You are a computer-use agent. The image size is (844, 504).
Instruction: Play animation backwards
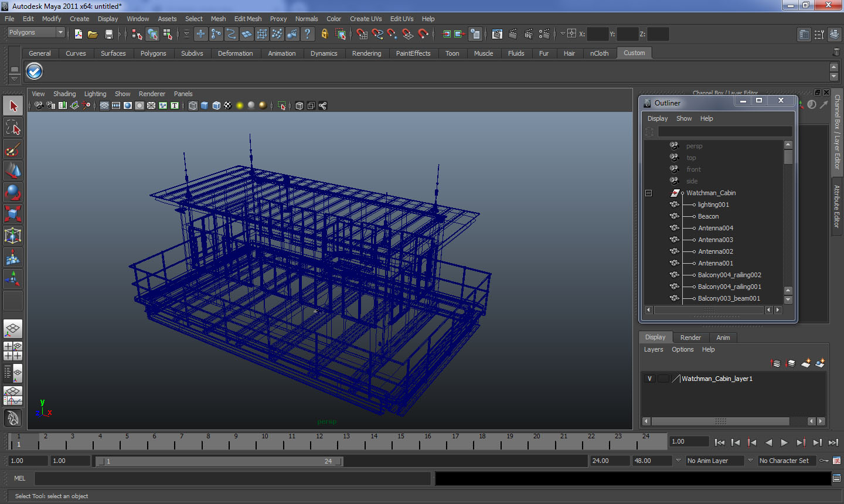pyautogui.click(x=768, y=442)
